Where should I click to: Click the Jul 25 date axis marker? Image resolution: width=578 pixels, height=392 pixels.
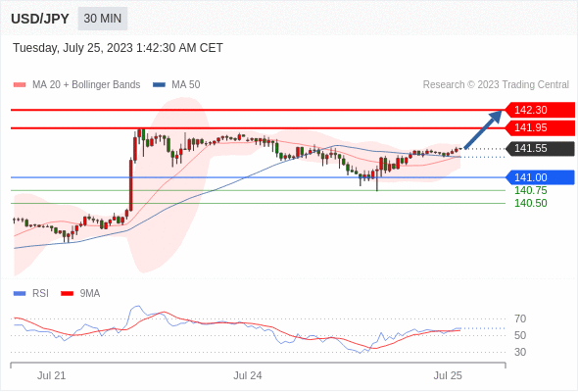click(x=448, y=375)
